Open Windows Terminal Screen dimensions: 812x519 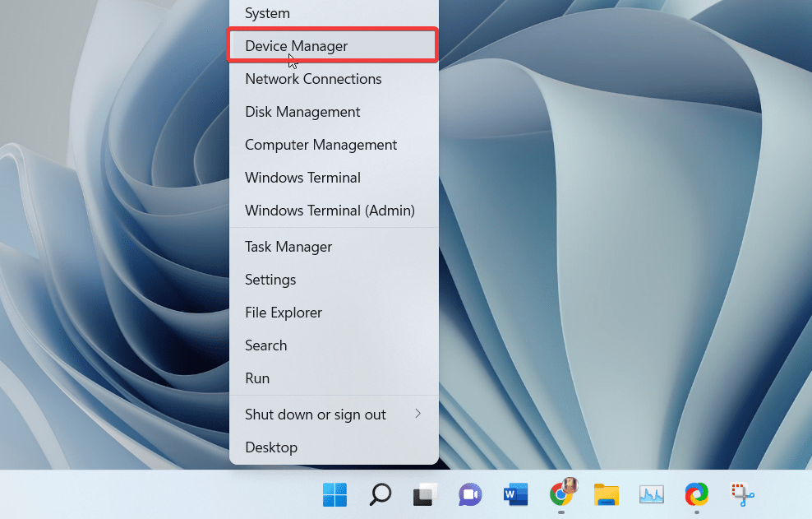(302, 178)
